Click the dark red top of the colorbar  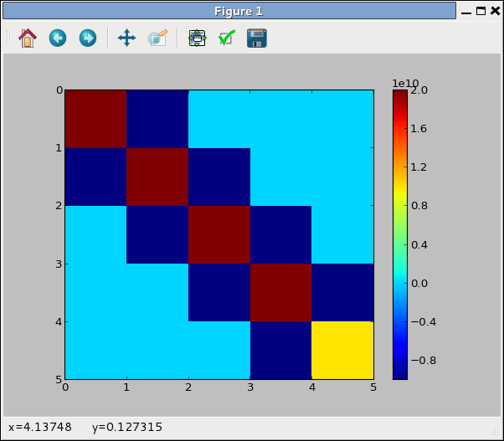point(399,95)
